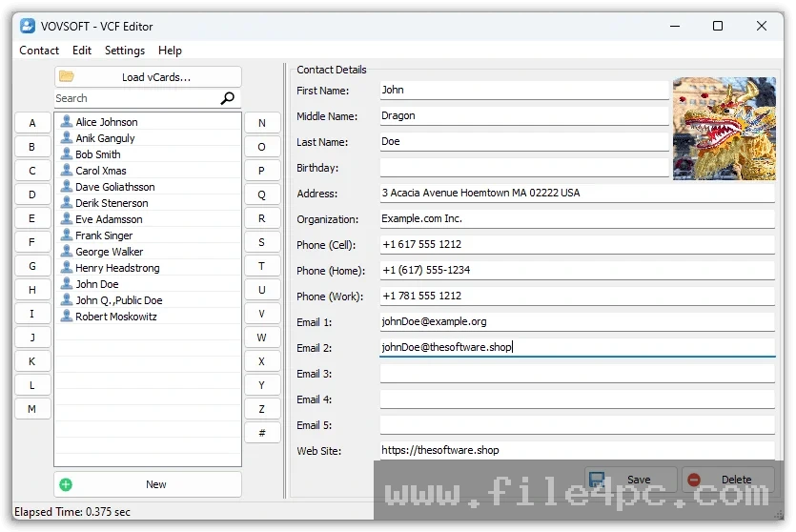
Task: Open the Settings menu
Action: 124,51
